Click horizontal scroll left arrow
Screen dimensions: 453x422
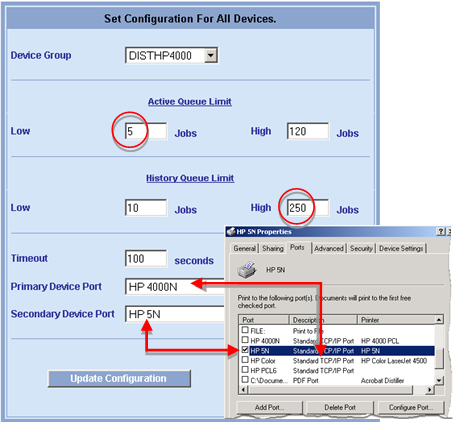point(243,389)
